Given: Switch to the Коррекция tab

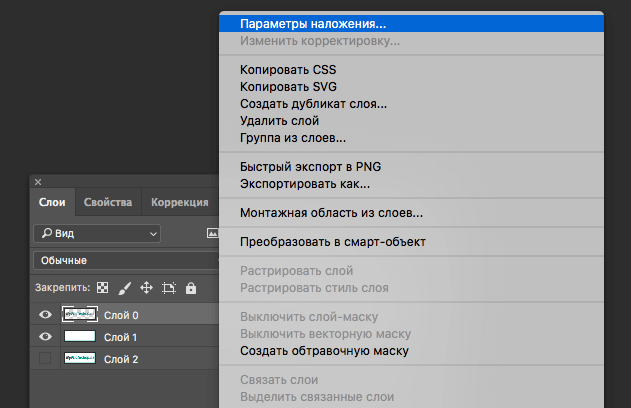Looking at the screenshot, I should point(180,202).
